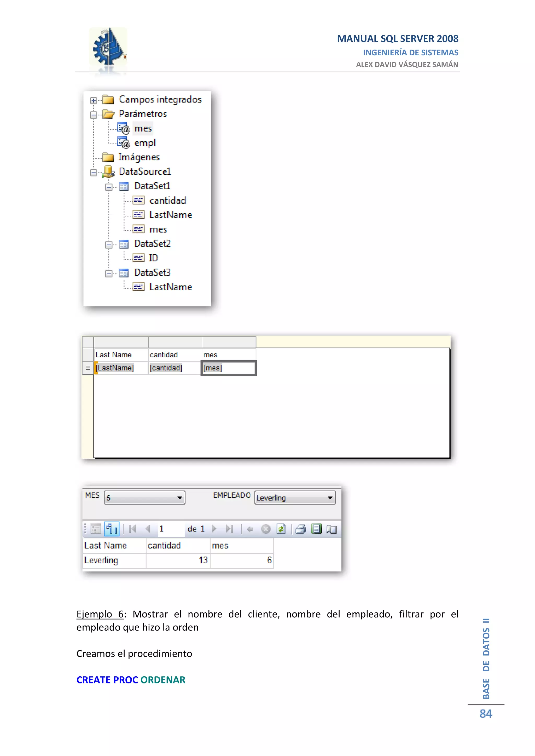Click the 'Last Name' header cell in designer
This screenshot has width=535, height=756.
121,355
